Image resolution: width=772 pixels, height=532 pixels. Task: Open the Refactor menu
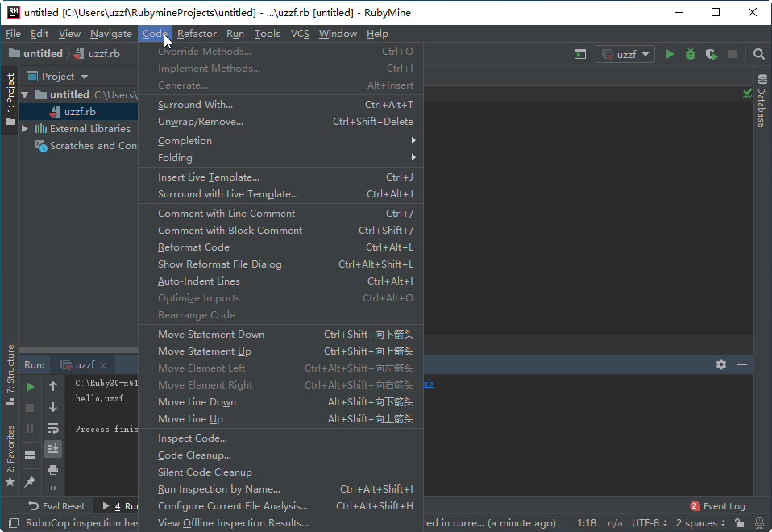(x=197, y=34)
